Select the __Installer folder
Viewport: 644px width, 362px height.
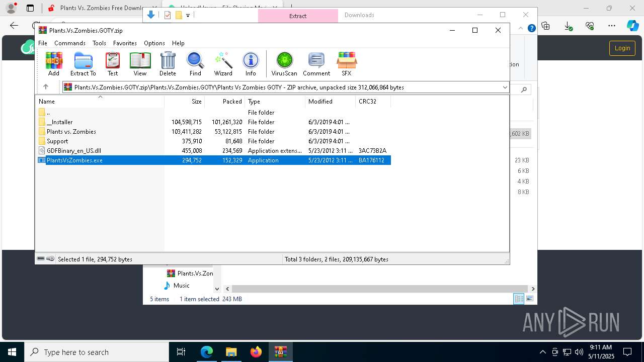point(214,122)
